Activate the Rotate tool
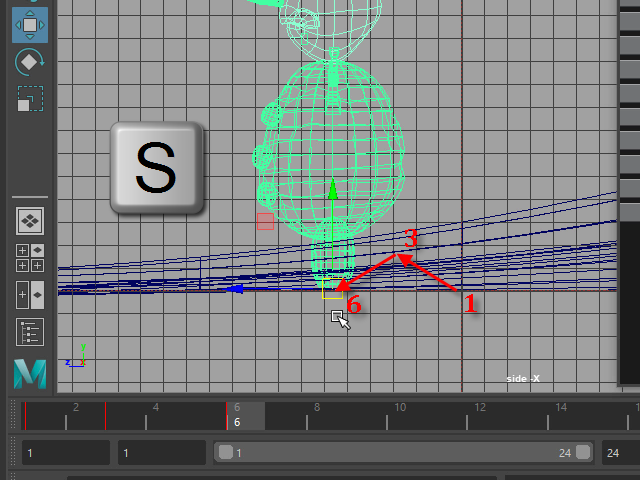 tap(30, 62)
